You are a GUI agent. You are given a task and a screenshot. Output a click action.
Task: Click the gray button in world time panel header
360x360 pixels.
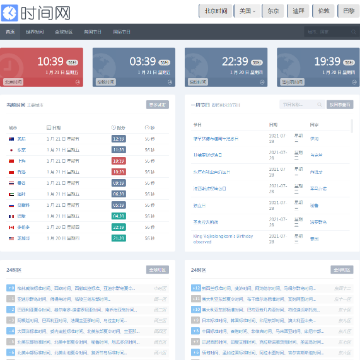pyautogui.click(x=157, y=105)
